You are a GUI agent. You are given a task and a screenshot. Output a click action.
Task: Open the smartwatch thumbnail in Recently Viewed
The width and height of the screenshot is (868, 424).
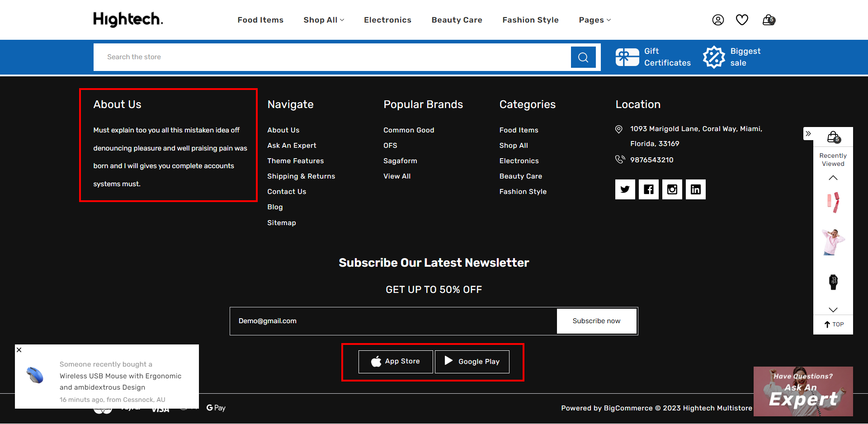click(x=833, y=282)
